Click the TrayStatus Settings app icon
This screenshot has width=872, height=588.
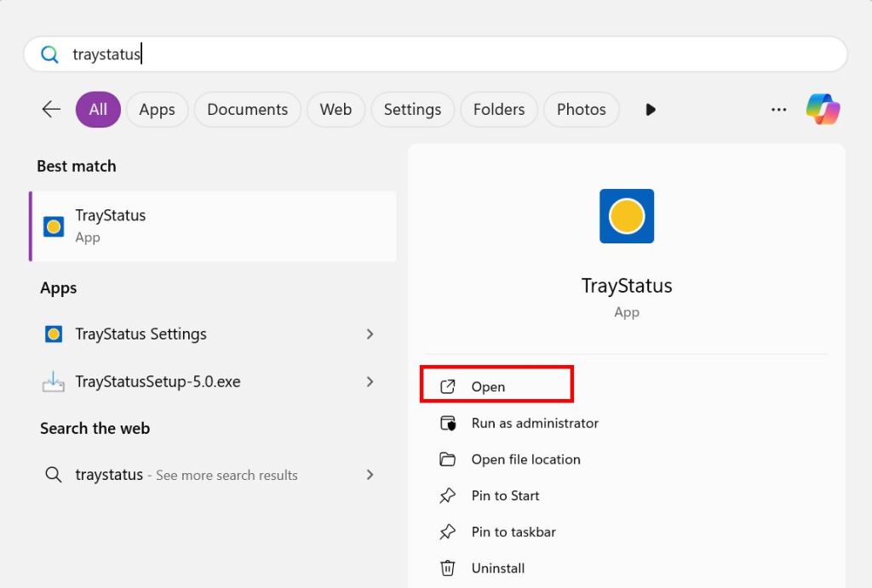pyautogui.click(x=54, y=334)
